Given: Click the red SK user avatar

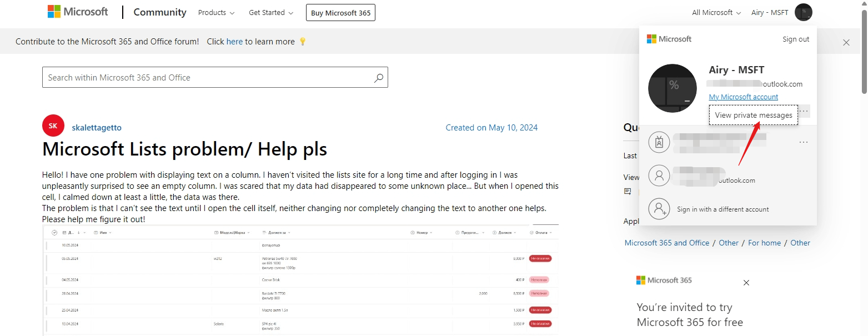Looking at the screenshot, I should click(53, 126).
